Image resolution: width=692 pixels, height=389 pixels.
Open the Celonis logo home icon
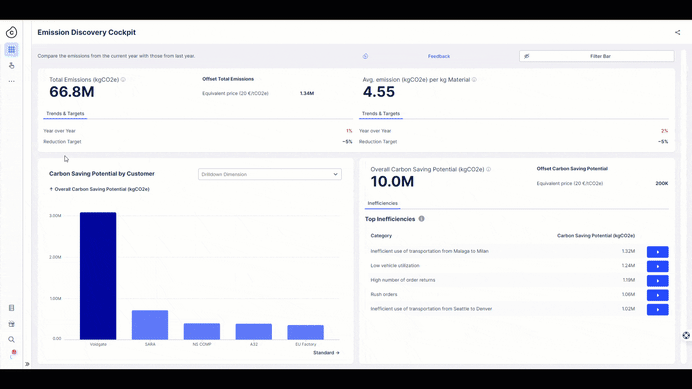11,32
